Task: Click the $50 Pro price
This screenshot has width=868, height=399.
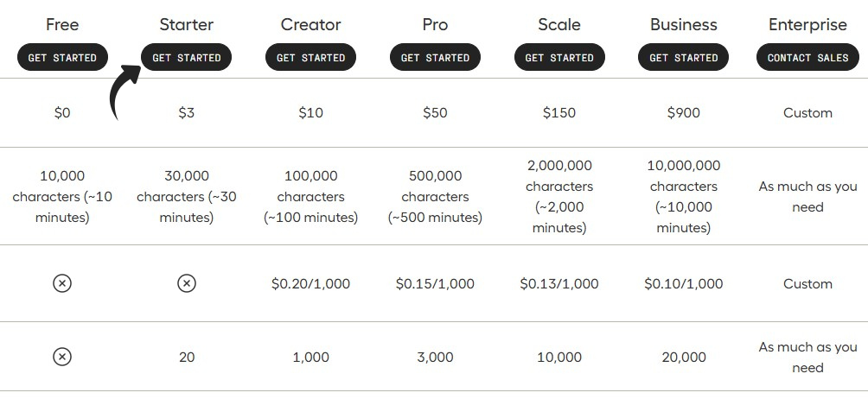Action: coord(435,112)
